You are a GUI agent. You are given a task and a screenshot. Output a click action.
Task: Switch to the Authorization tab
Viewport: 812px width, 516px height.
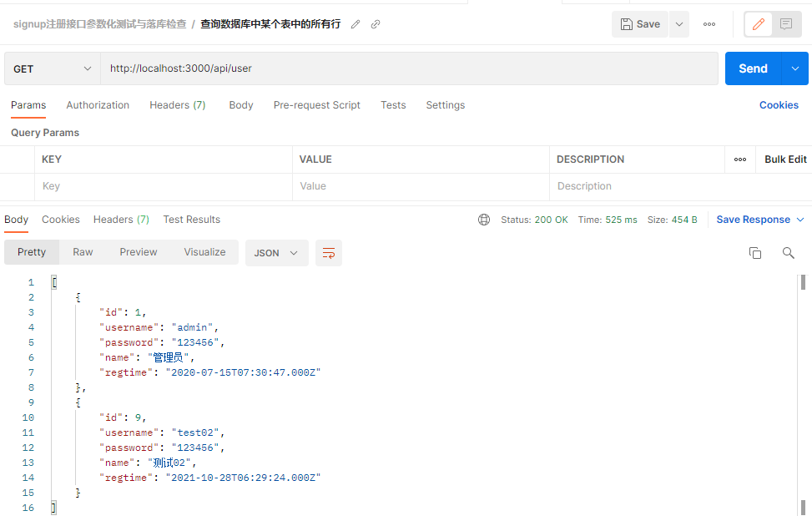point(98,105)
